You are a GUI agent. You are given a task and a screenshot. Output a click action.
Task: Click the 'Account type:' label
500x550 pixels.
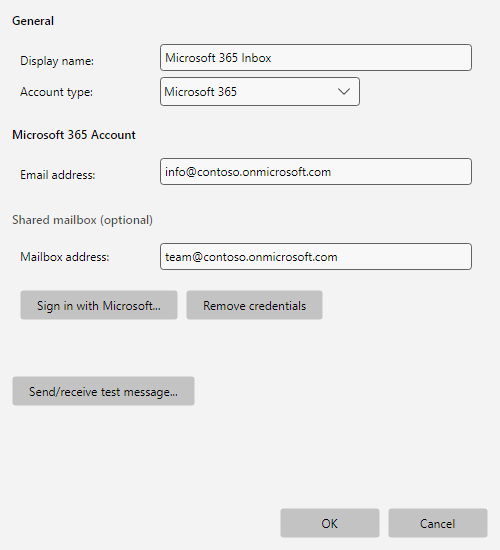[56, 92]
